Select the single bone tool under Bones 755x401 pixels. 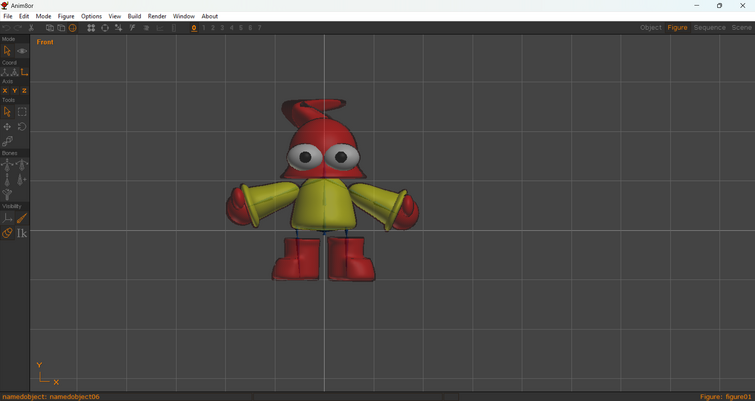[7, 180]
